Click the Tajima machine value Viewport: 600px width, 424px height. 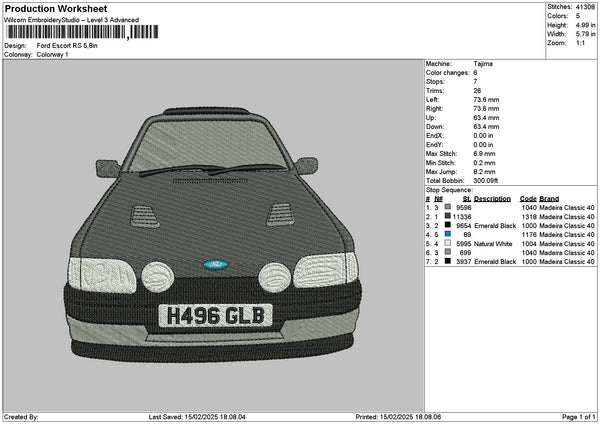(485, 63)
